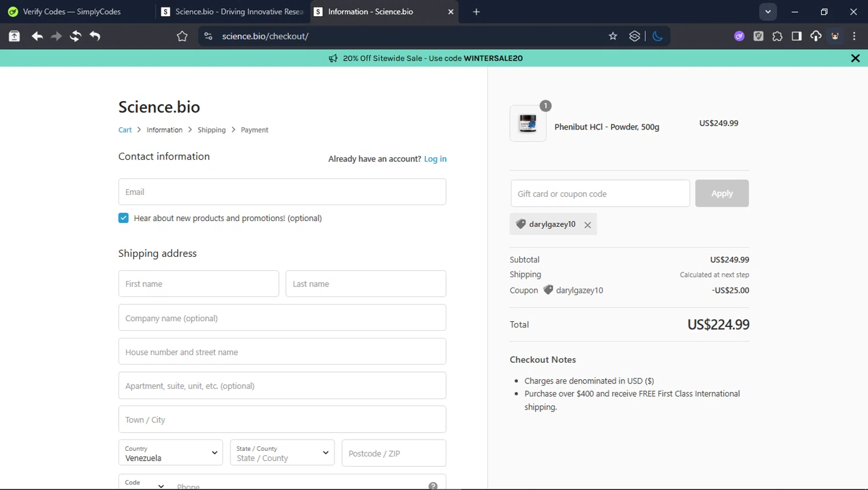Screen dimensions: 868x490
Task: Click the cloud download icon in toolbar
Action: click(x=816, y=36)
